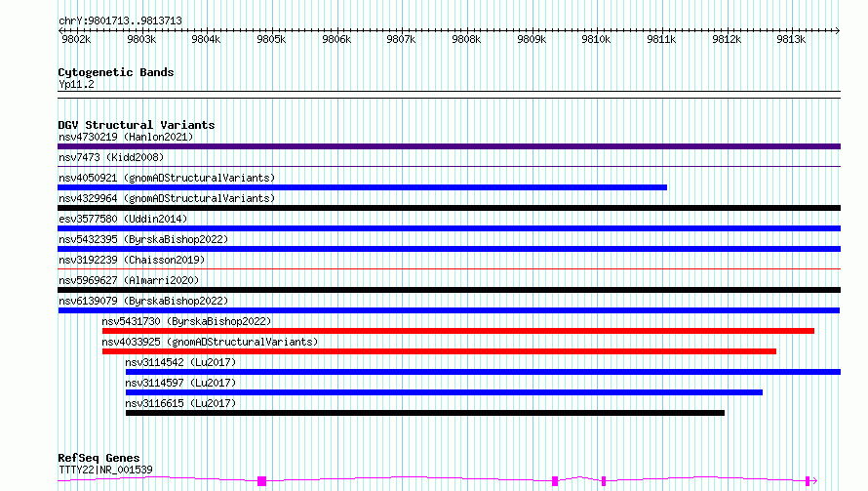Open nsv5969627 (Almarri2020) label

point(129,280)
